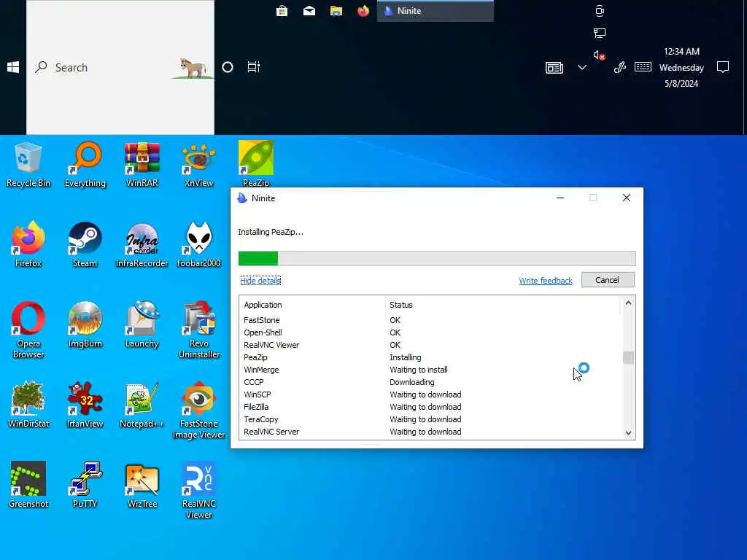Select the InfraRecorder desktop shortcut
Screen dimensions: 747x560
142,244
